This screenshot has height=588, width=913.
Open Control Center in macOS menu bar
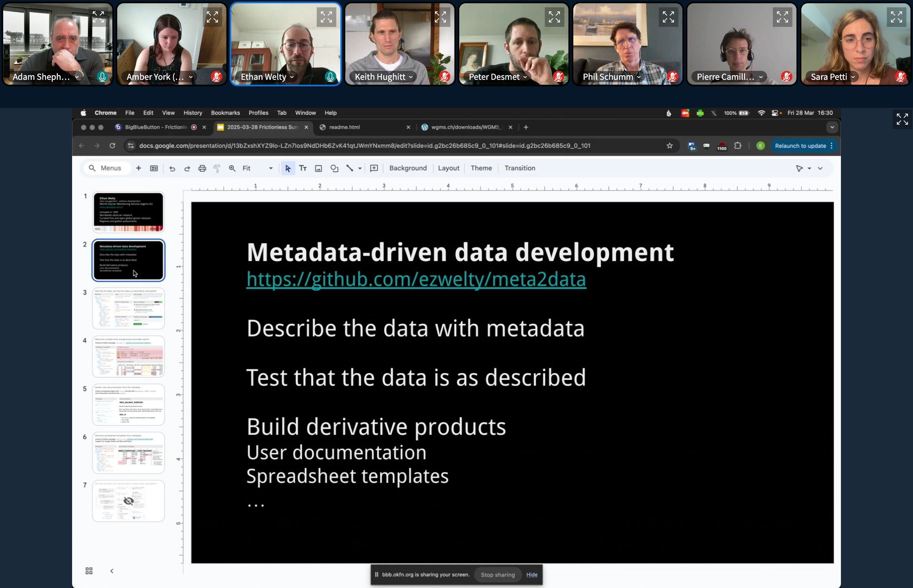click(776, 113)
